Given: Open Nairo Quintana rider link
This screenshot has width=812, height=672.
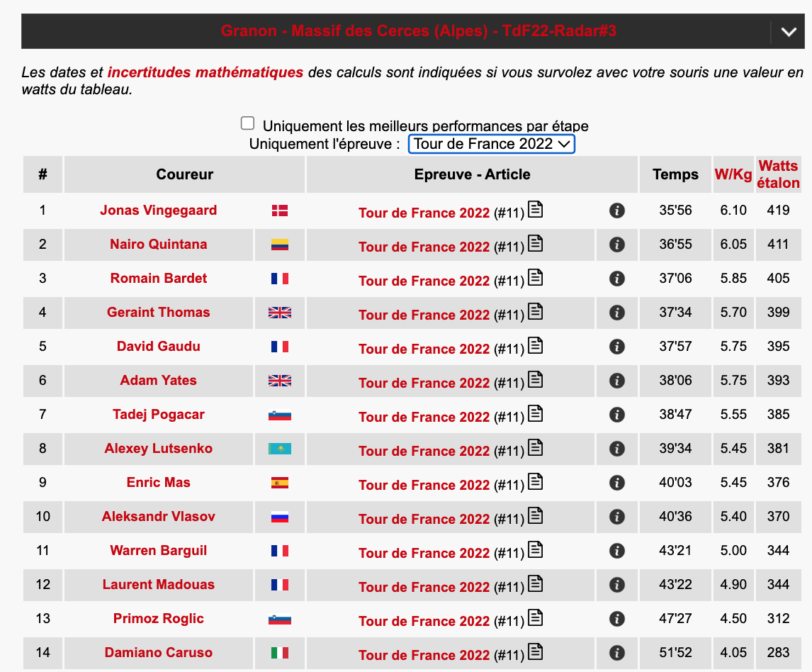Looking at the screenshot, I should (159, 244).
